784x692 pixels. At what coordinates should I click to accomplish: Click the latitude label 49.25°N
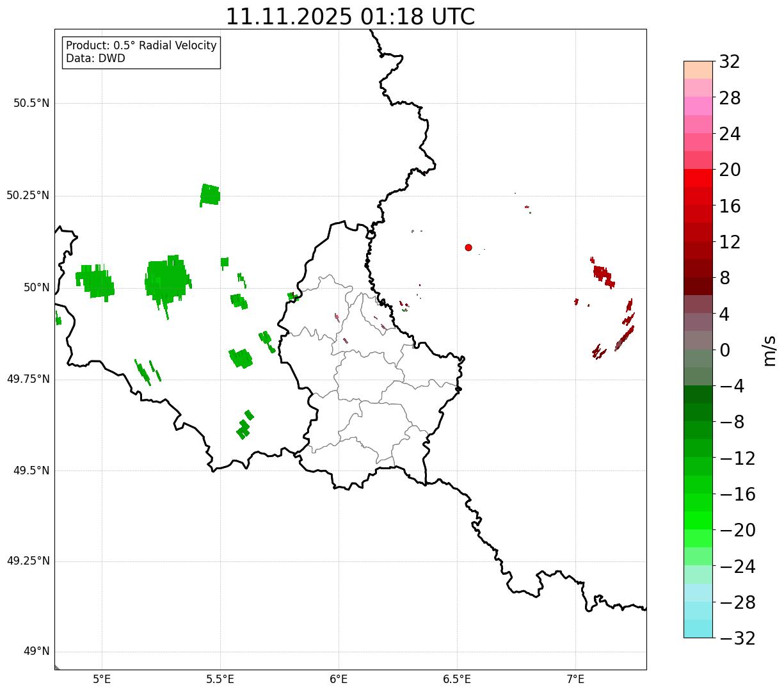[x=28, y=561]
